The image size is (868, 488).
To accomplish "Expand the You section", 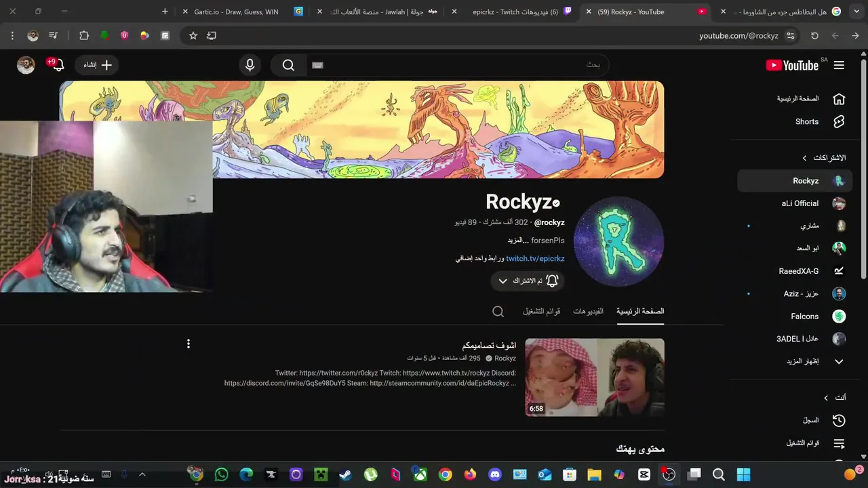I will [x=835, y=398].
